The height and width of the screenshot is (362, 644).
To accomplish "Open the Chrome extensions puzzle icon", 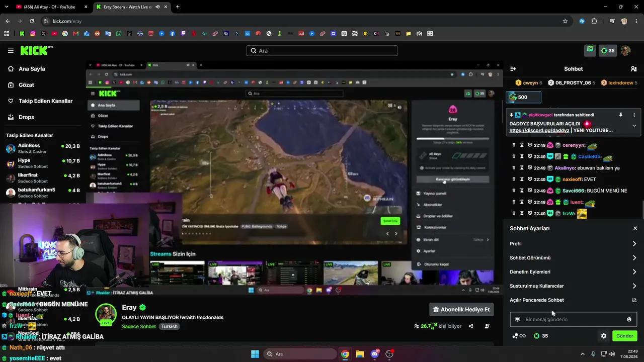I will point(594,21).
